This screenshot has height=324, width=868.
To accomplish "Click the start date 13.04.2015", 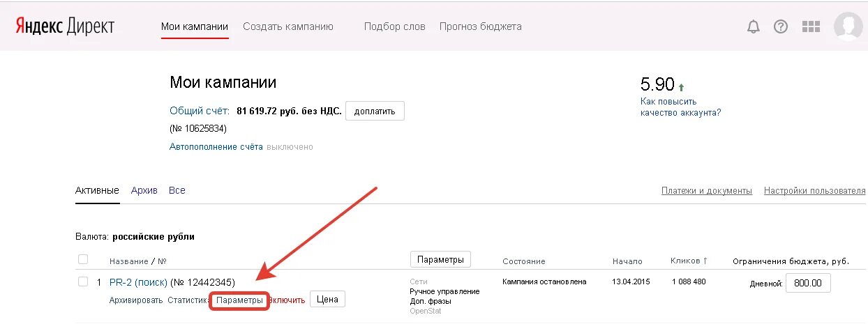I will (x=630, y=281).
